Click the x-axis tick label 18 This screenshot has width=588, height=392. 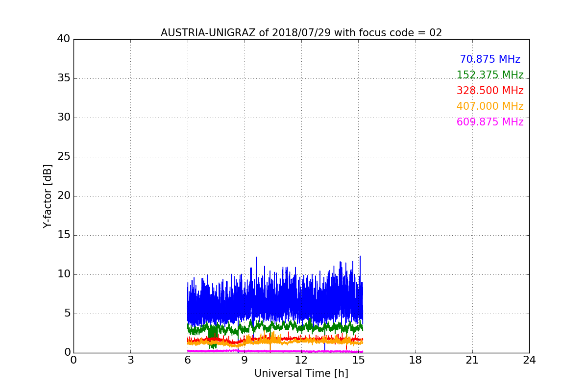[416, 360]
